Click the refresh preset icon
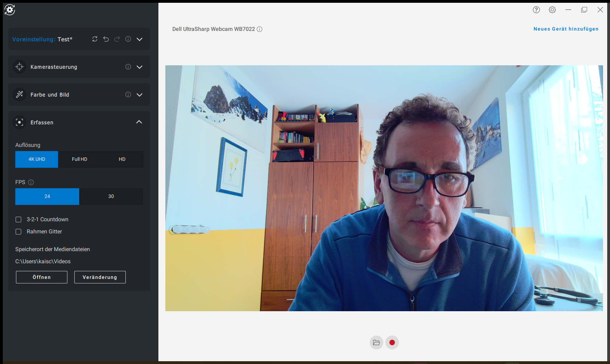Image resolution: width=610 pixels, height=364 pixels. [x=95, y=39]
